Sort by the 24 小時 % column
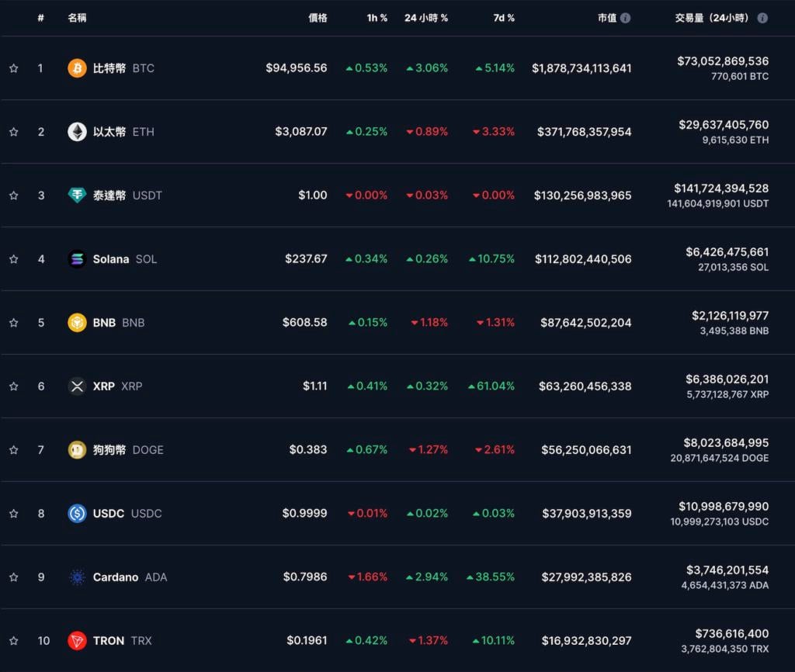Viewport: 795px width, 672px height. coord(425,18)
